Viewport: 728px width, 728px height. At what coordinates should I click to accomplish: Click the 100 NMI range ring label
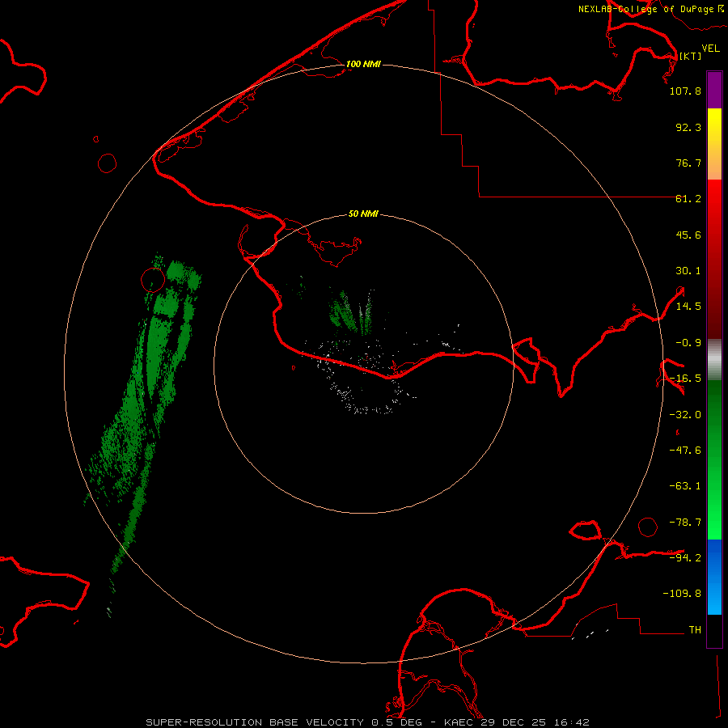(x=363, y=64)
